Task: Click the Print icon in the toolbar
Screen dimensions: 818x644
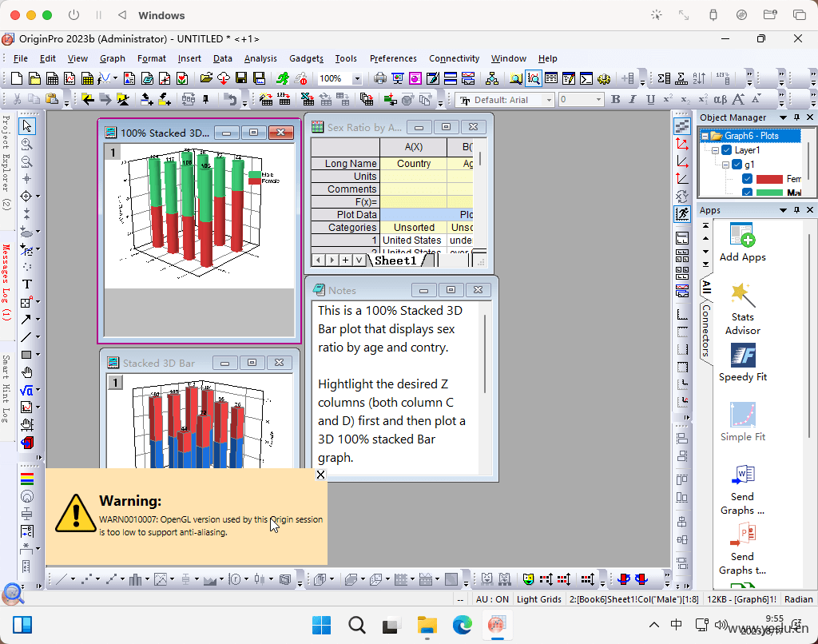Action: coord(380,79)
